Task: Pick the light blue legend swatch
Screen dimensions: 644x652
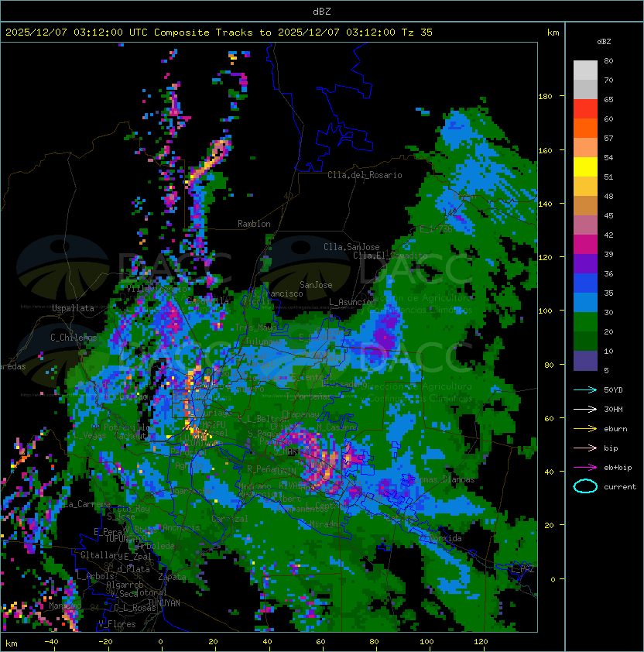Action: [585, 302]
